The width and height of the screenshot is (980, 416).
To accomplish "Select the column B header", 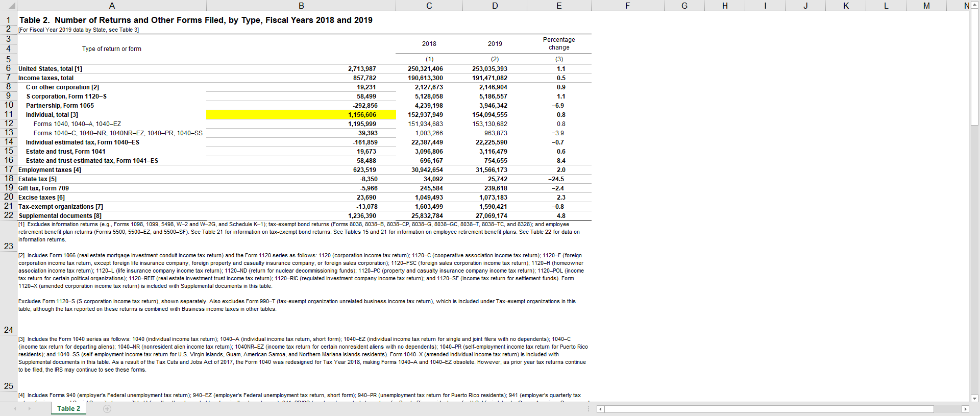I will point(301,6).
